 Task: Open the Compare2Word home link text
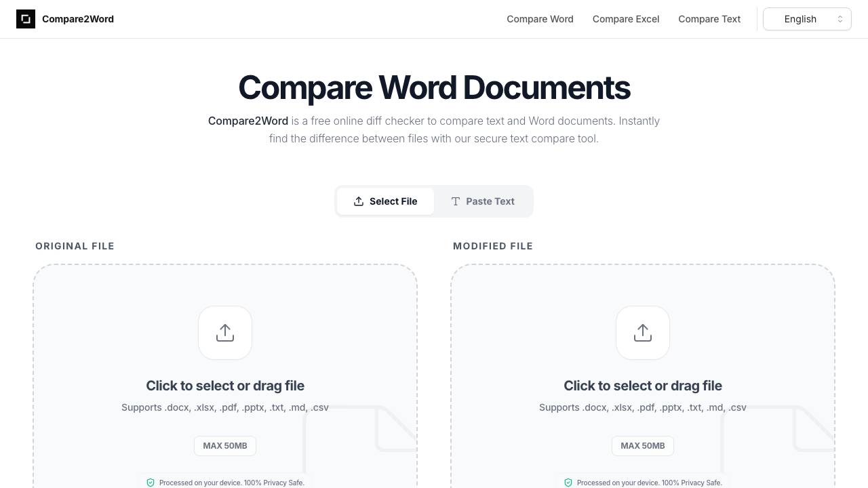coord(78,19)
